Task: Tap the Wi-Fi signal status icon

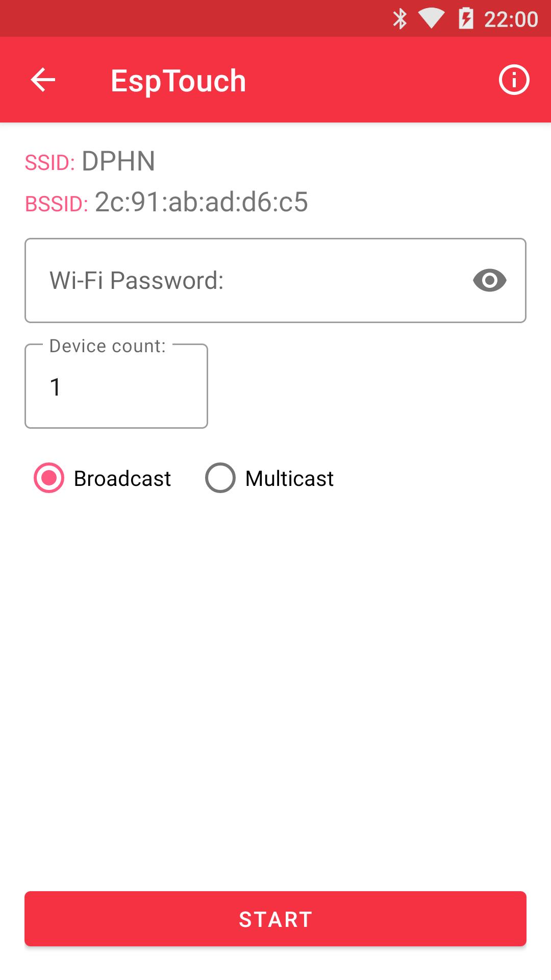Action: pos(431,19)
